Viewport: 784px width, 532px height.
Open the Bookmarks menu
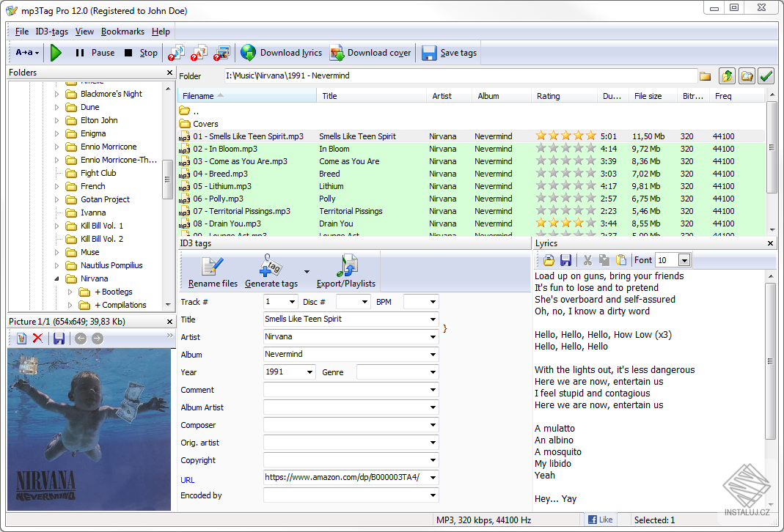click(x=122, y=32)
